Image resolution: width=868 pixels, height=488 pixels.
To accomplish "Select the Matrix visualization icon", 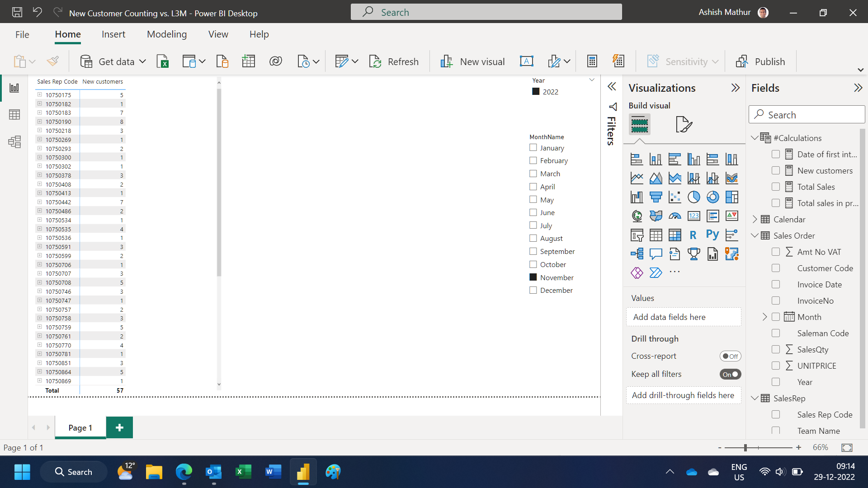I will [675, 235].
